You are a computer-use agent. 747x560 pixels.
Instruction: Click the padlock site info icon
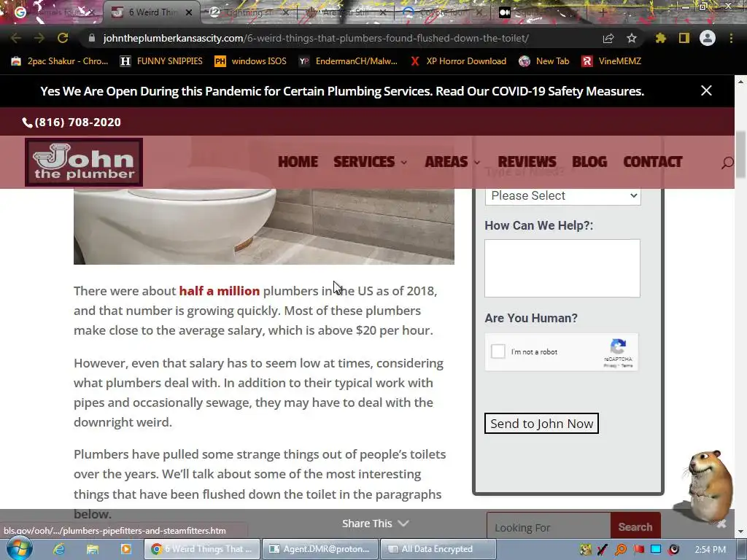pos(92,38)
